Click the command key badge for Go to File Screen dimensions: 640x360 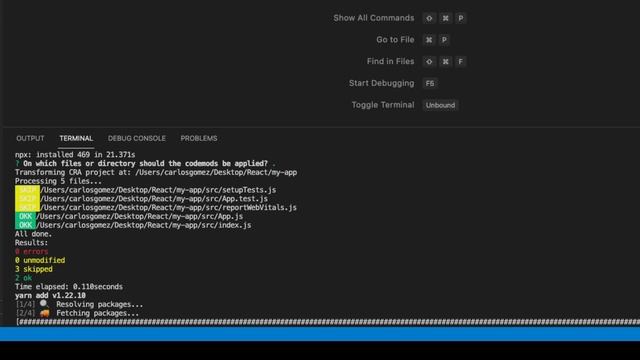[429, 40]
